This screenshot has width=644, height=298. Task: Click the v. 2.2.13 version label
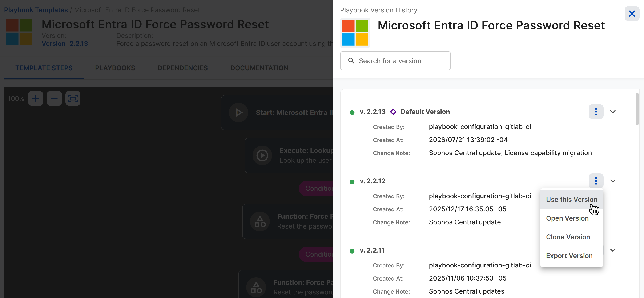373,112
